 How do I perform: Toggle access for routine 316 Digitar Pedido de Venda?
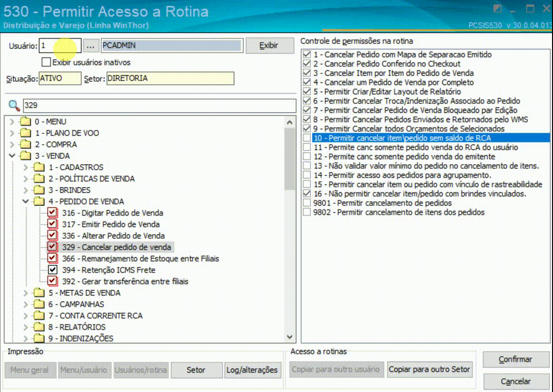(x=52, y=212)
